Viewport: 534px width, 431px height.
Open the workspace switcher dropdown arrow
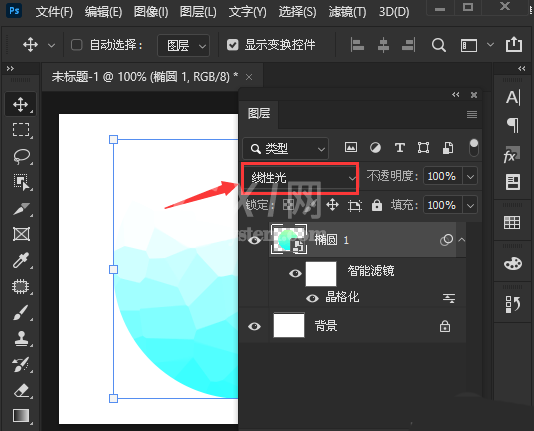[x=490, y=45]
